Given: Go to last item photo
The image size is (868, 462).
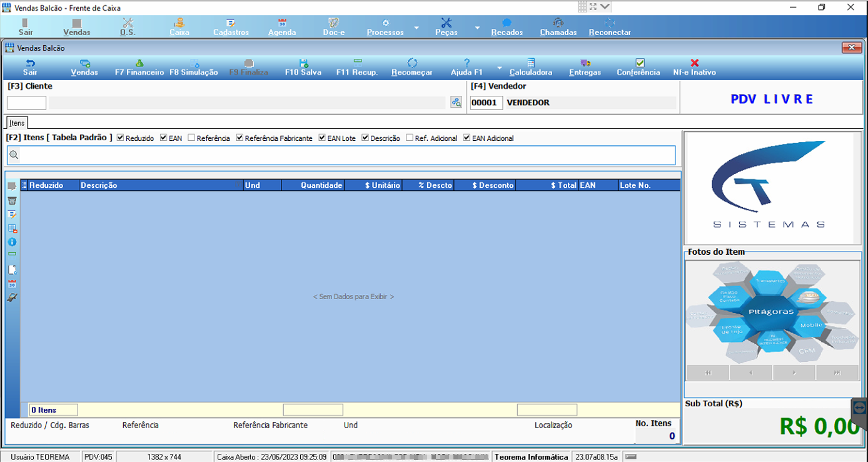Looking at the screenshot, I should pos(837,372).
